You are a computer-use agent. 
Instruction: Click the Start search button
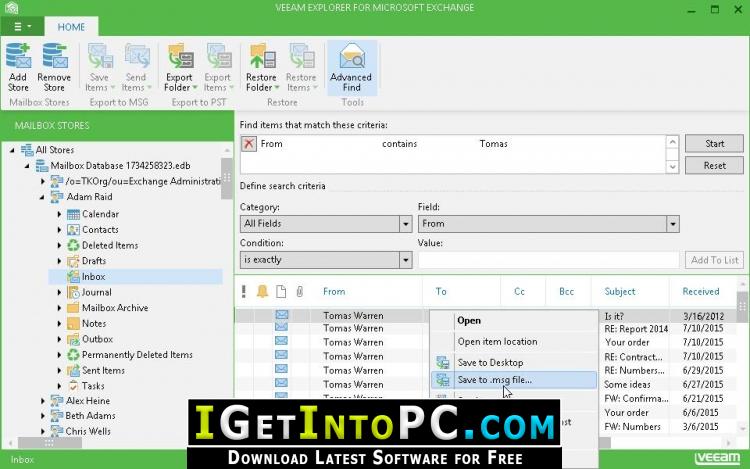tap(714, 144)
